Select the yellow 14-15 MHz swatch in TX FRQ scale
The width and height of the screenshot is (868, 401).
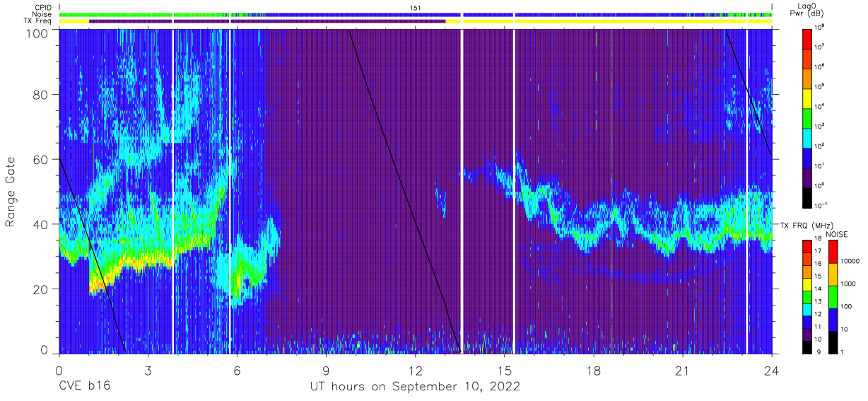coord(807,283)
